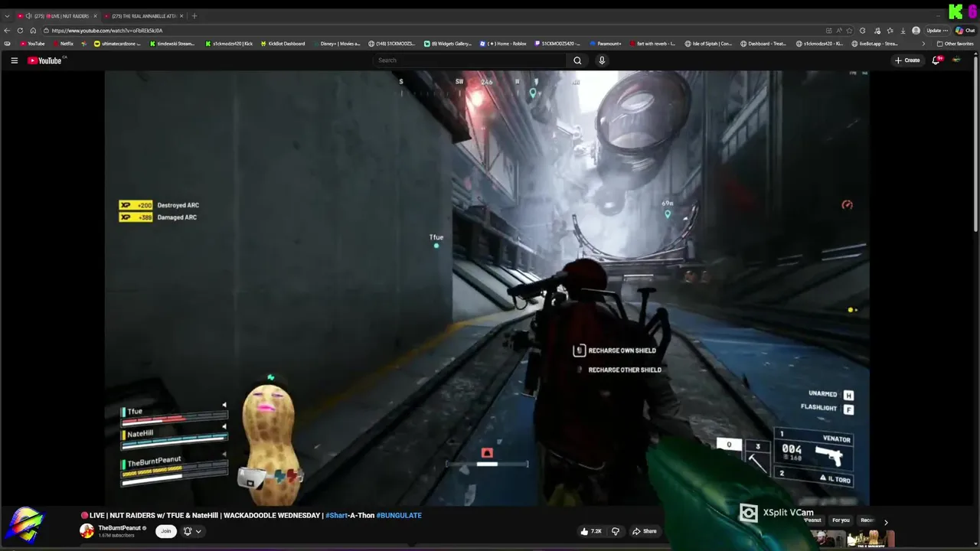
Task: Open the #Shart hashtag link
Action: (337, 516)
